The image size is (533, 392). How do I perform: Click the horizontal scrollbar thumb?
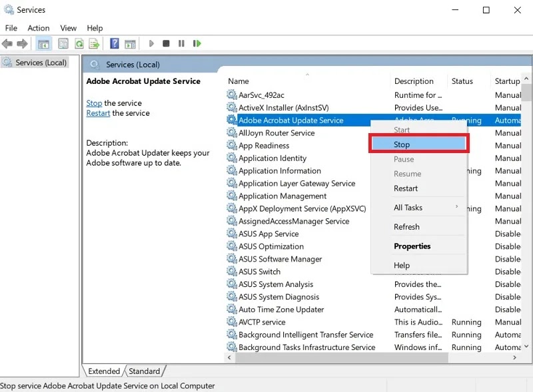click(x=342, y=357)
